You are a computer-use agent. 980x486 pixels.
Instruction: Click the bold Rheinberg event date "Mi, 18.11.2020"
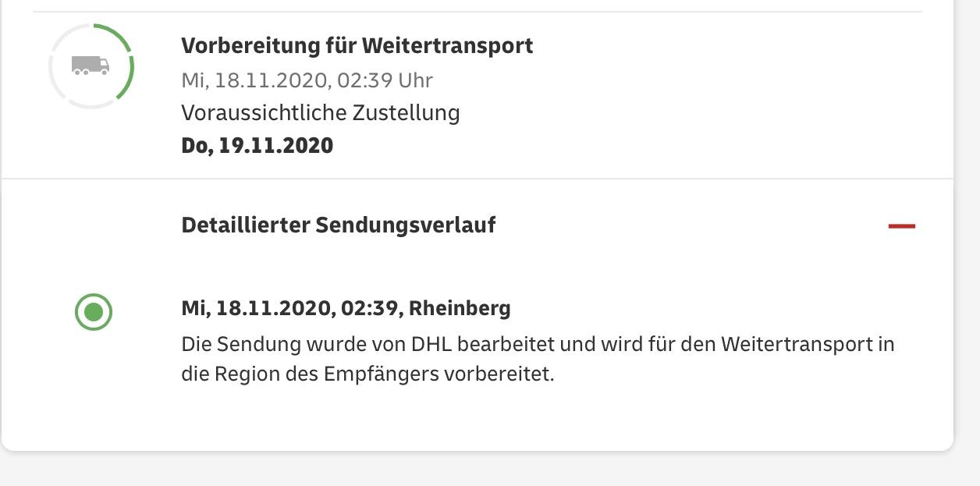(256, 308)
